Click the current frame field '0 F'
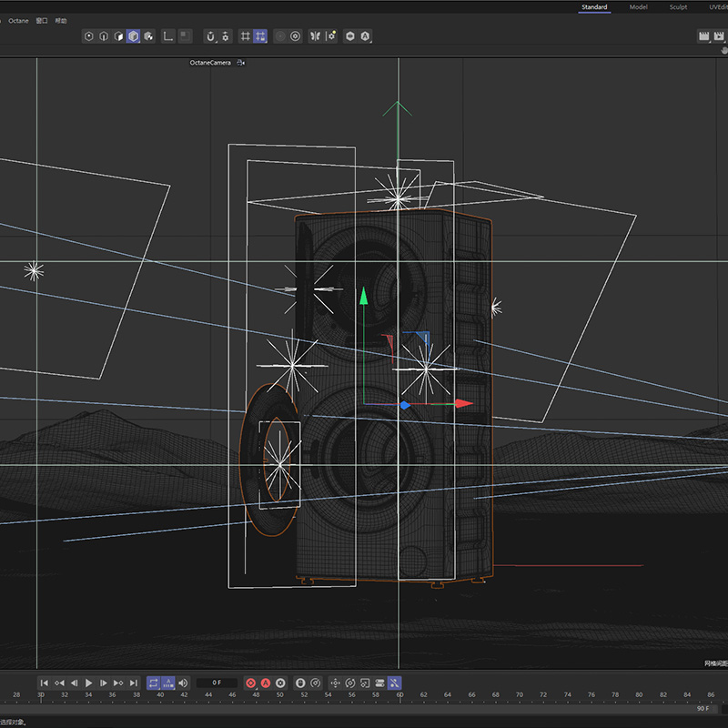 216,682
